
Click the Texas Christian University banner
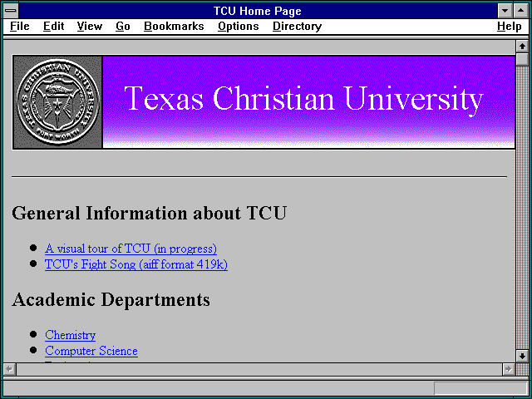coord(308,102)
